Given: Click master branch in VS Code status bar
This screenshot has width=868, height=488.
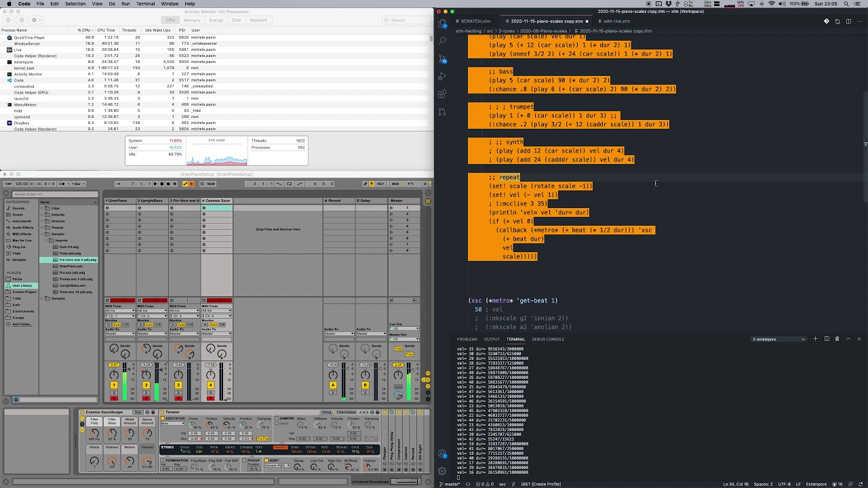Looking at the screenshot, I should tap(449, 484).
